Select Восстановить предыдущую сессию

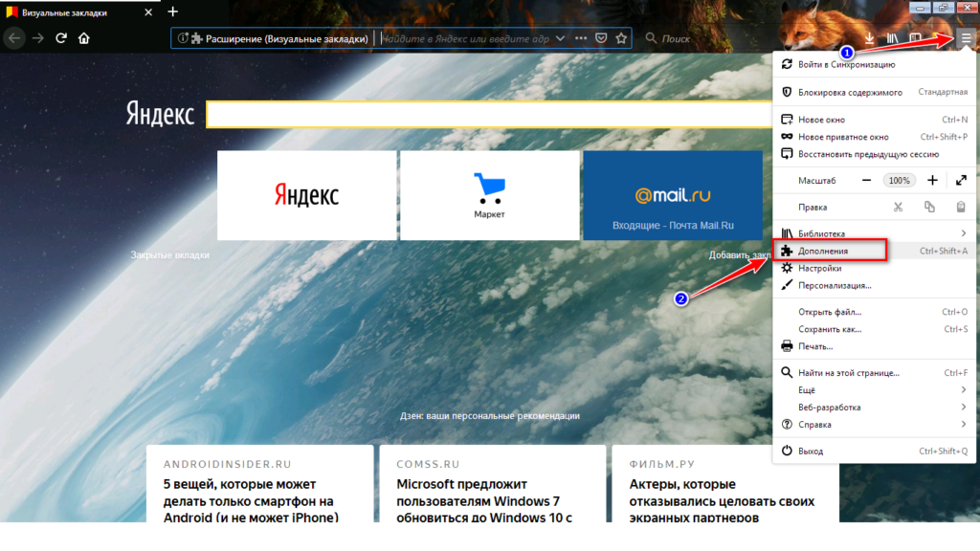point(874,154)
